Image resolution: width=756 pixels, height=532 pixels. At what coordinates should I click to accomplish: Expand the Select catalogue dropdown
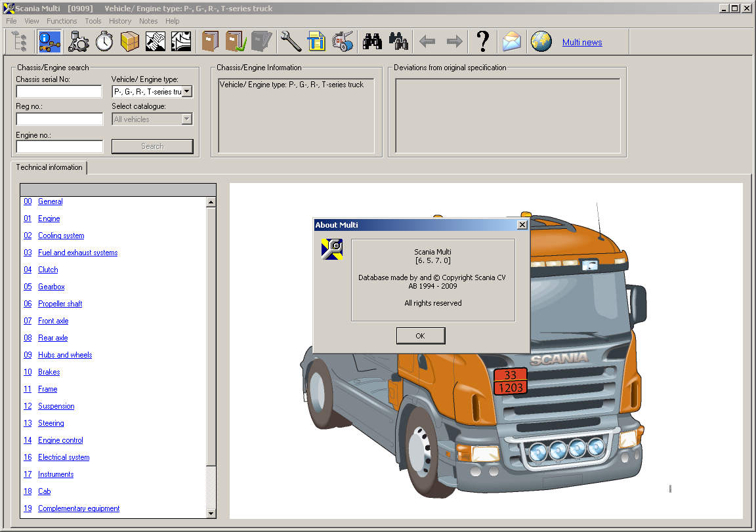point(186,119)
